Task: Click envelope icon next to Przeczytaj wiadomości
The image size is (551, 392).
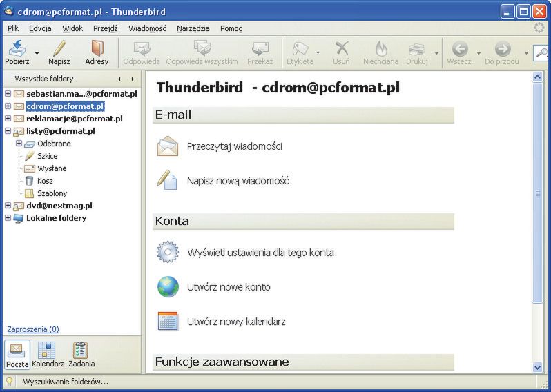Action: (168, 146)
